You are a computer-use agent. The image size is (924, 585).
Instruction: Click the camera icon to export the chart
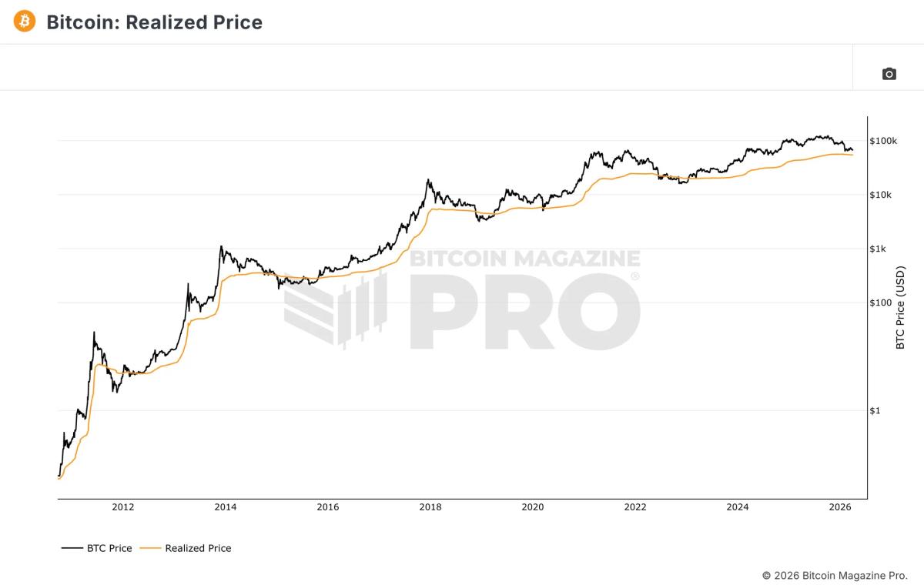pyautogui.click(x=889, y=73)
